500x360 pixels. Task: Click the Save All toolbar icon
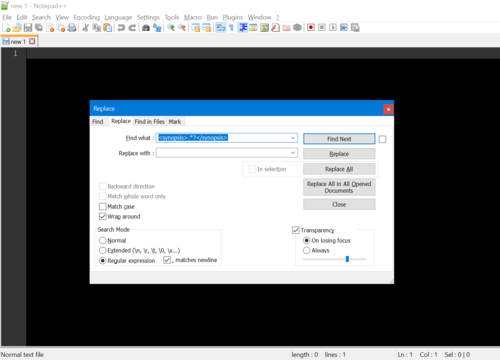click(39, 28)
